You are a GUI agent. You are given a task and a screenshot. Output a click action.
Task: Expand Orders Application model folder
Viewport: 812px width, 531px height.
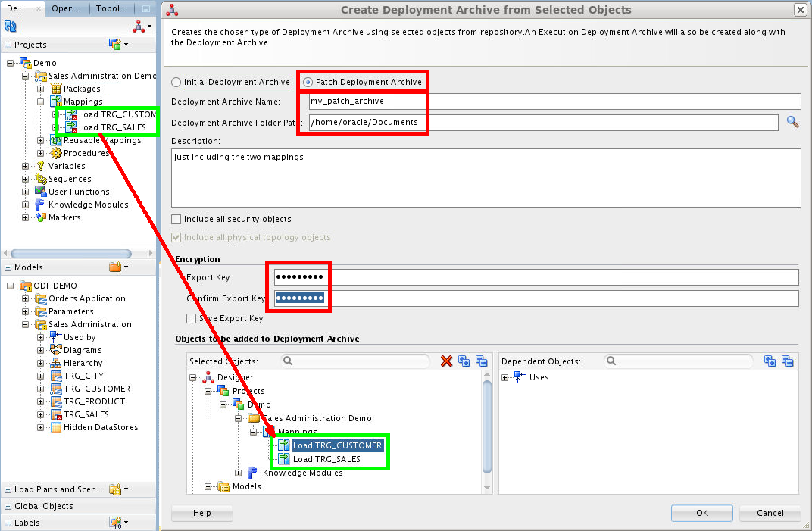[x=26, y=298]
